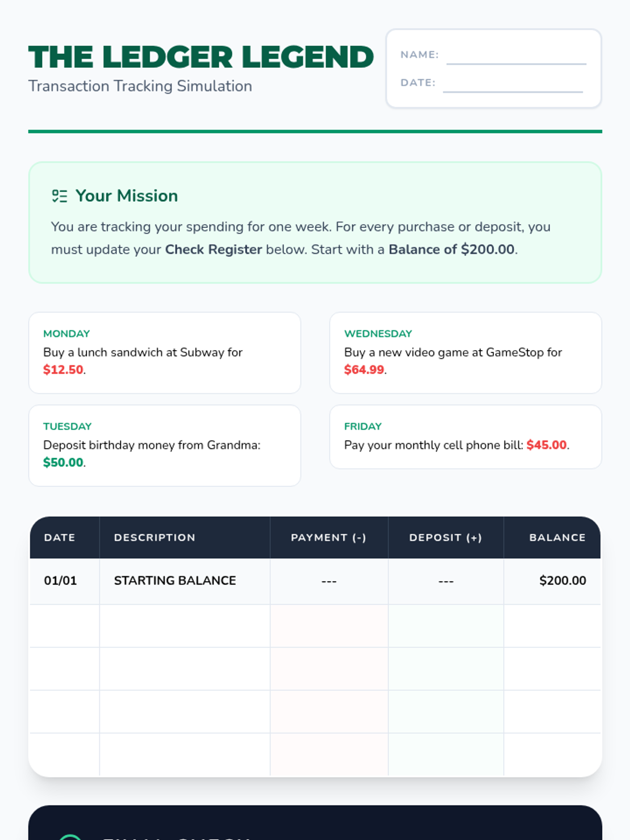Image resolution: width=630 pixels, height=840 pixels.
Task: Click the DESCRIPTION column header
Action: 155,538
